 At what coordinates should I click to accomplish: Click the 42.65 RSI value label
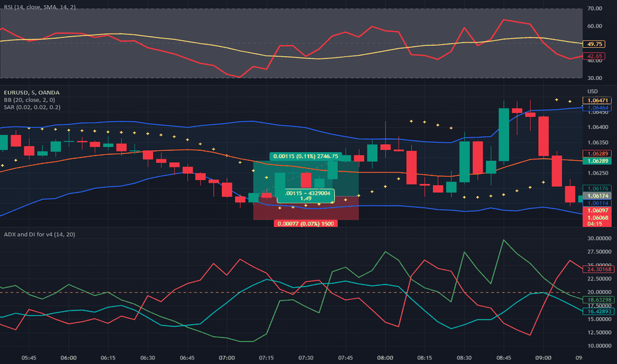pos(594,56)
